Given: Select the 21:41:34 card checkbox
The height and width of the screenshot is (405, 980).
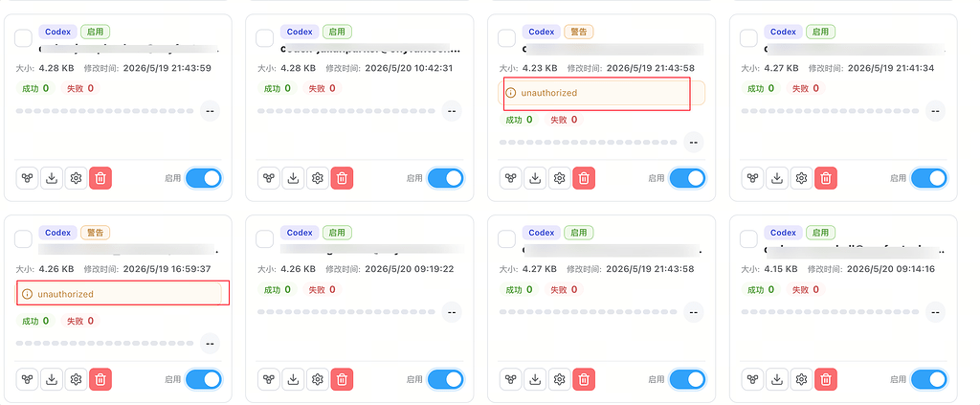Looking at the screenshot, I should (748, 38).
